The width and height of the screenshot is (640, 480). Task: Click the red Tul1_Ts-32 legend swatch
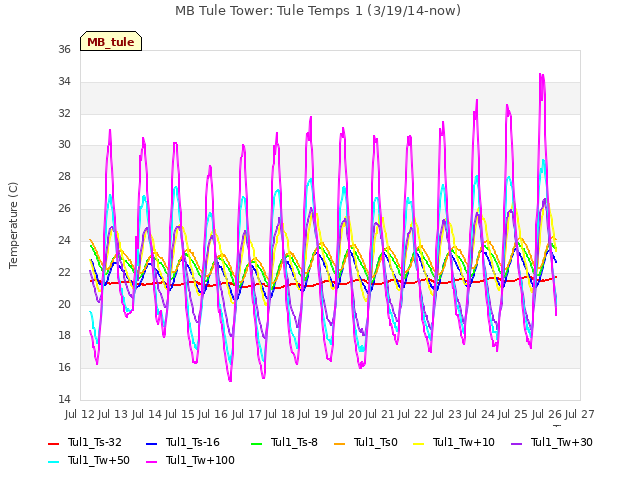pos(54,444)
